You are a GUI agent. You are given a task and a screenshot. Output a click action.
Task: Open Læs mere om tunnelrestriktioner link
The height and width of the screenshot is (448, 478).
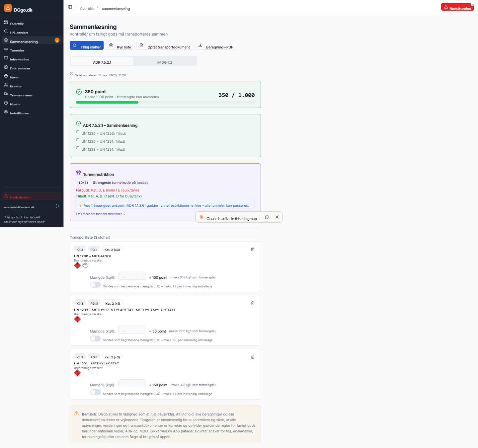[x=100, y=214]
